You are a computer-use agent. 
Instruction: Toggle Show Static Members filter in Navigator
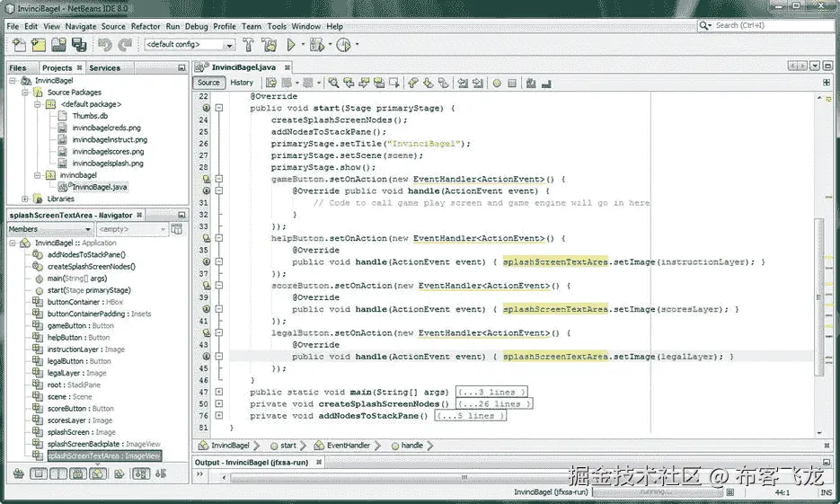click(x=58, y=473)
